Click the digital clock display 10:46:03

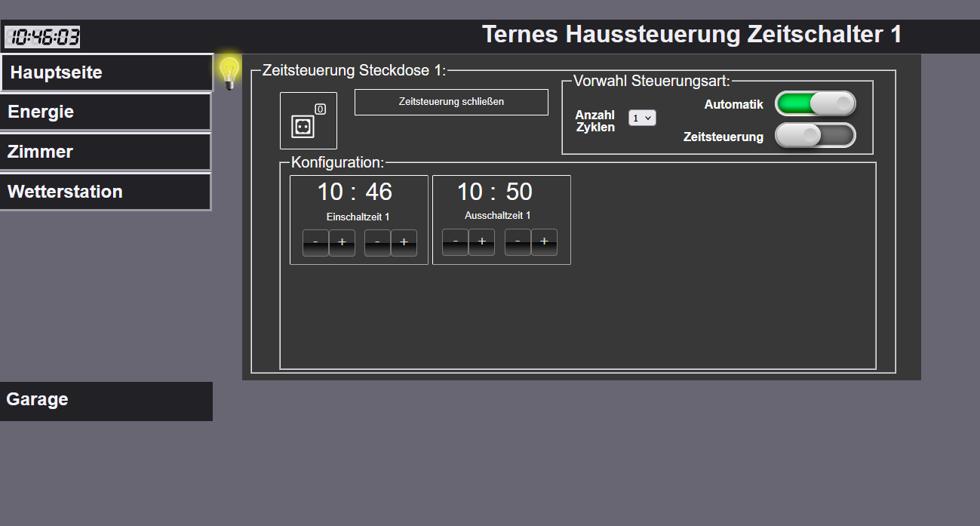click(x=42, y=37)
